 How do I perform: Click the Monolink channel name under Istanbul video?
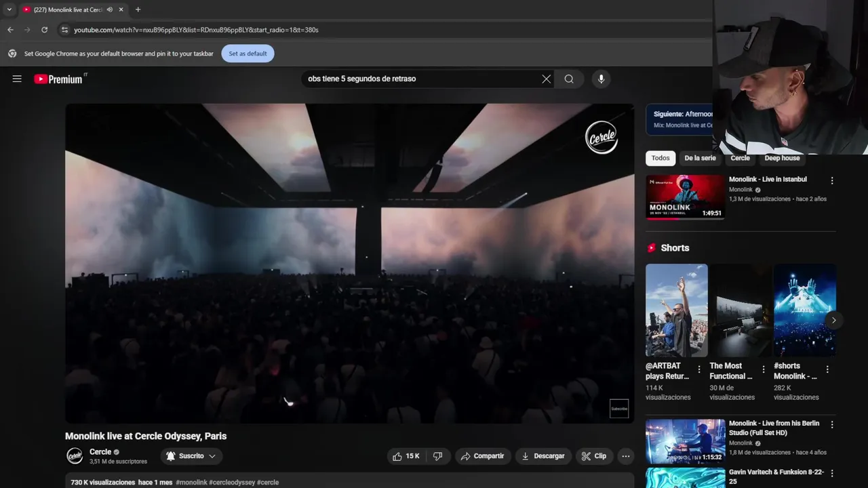(741, 190)
